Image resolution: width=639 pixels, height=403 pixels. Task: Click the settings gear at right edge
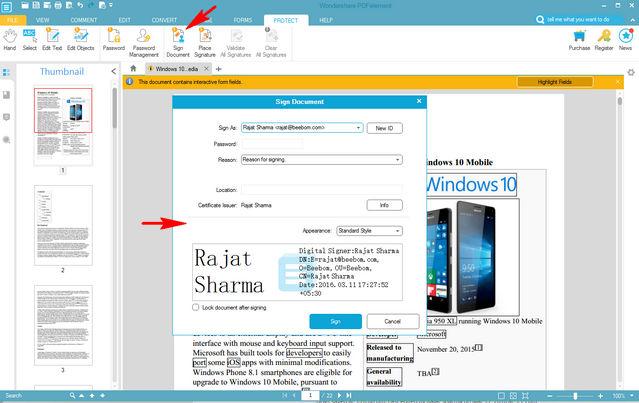pyautogui.click(x=631, y=73)
